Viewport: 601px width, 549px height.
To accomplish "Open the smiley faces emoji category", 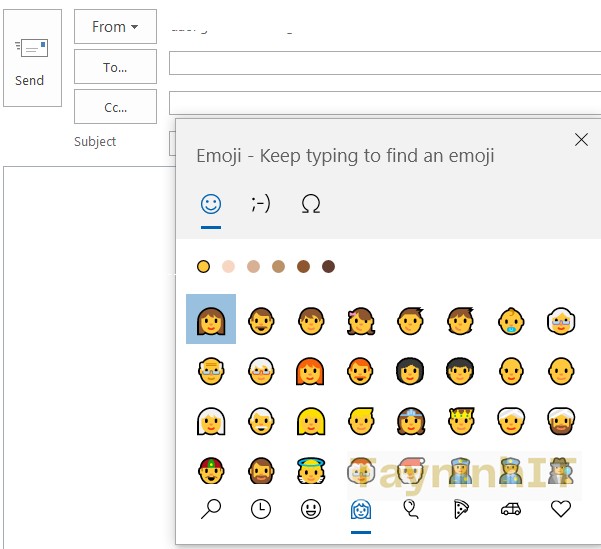I will point(311,509).
